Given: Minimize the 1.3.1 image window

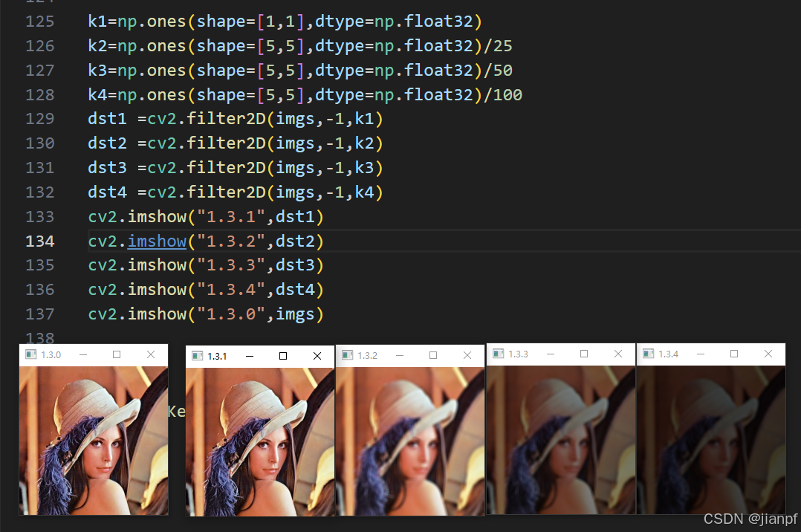Looking at the screenshot, I should tap(250, 356).
